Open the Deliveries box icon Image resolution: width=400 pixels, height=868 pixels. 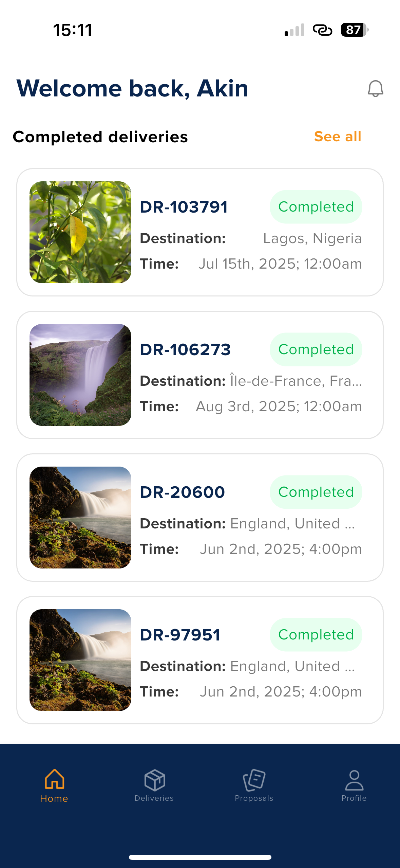click(x=154, y=780)
